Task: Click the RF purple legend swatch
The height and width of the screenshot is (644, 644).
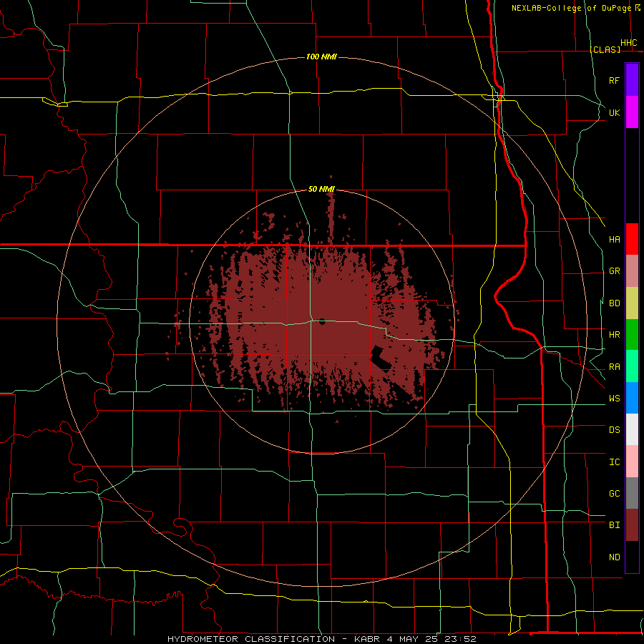Action: click(x=632, y=80)
